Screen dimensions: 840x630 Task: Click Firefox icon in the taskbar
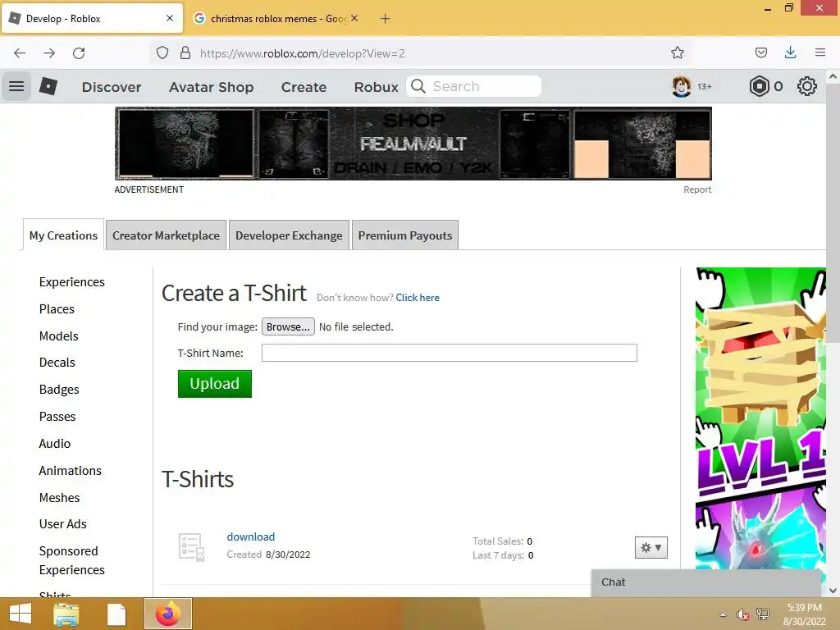[167, 614]
